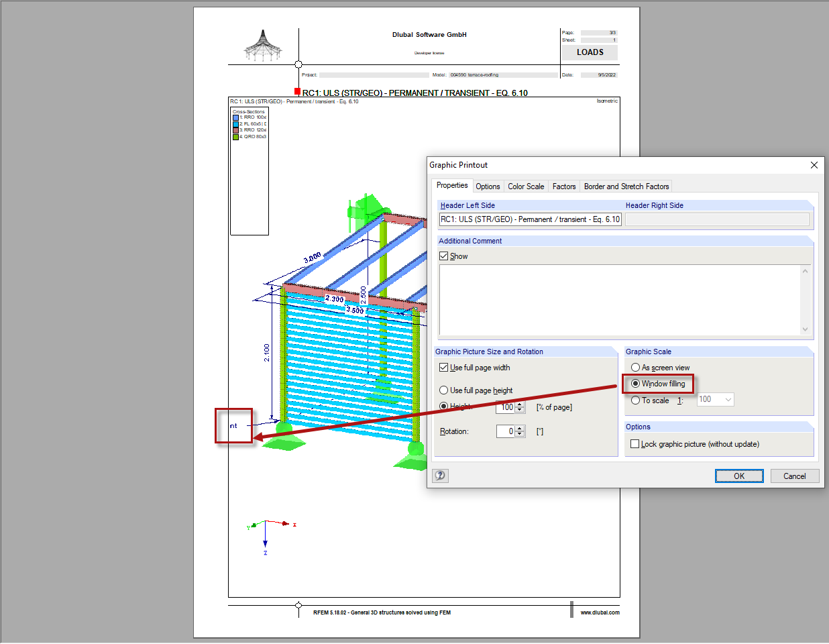Click comment box scroll down arrow

[805, 329]
